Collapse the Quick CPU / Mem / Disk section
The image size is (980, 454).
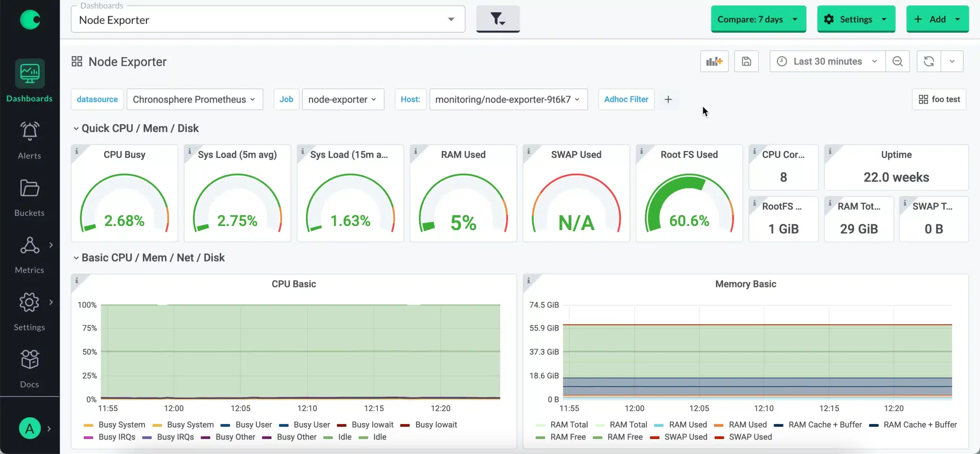[75, 128]
